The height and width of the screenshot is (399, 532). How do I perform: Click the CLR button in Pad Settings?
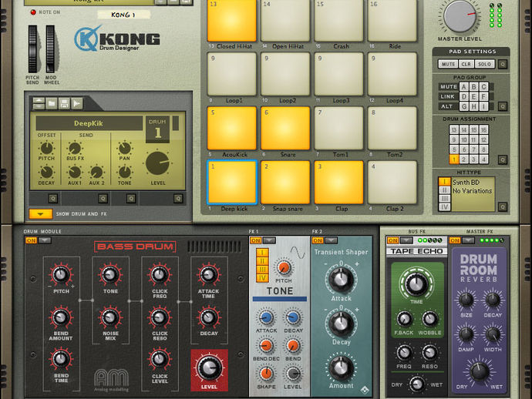tap(466, 64)
